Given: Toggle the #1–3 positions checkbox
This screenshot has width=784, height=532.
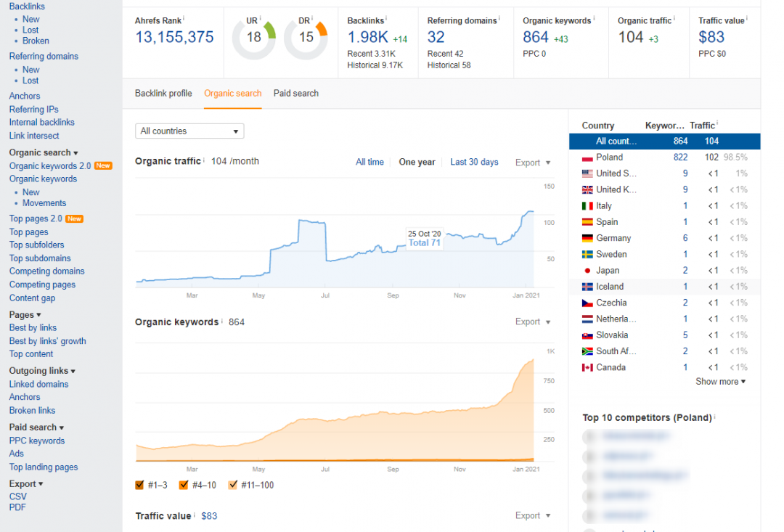Looking at the screenshot, I should point(140,485).
